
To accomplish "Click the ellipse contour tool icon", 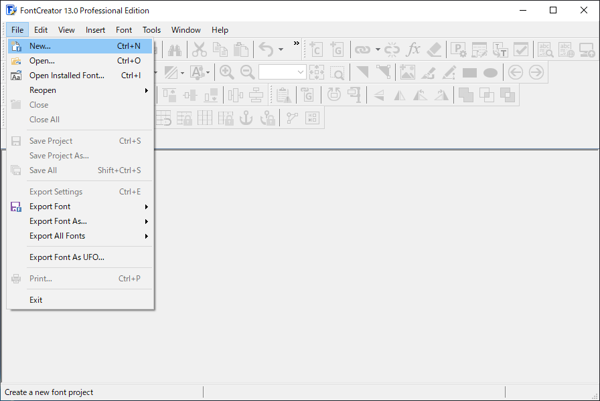I will (491, 73).
